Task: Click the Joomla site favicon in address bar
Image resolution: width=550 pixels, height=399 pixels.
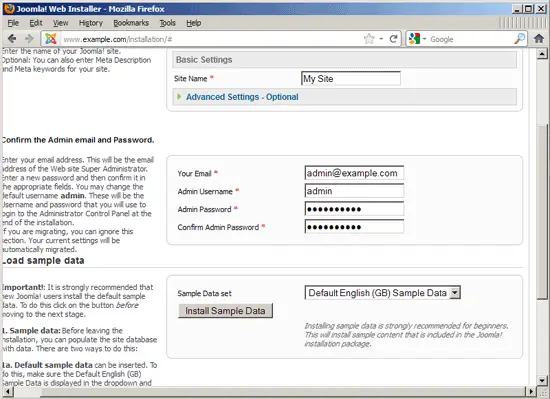Action: pyautogui.click(x=51, y=39)
